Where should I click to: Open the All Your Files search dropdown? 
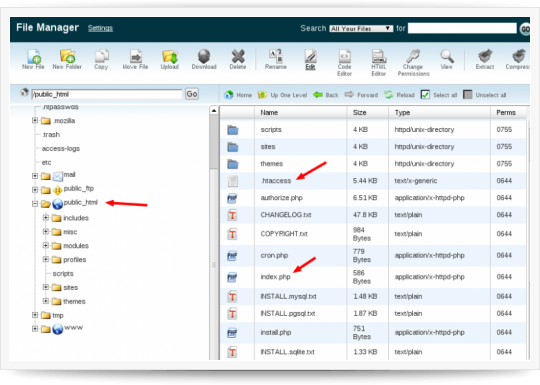[x=361, y=29]
